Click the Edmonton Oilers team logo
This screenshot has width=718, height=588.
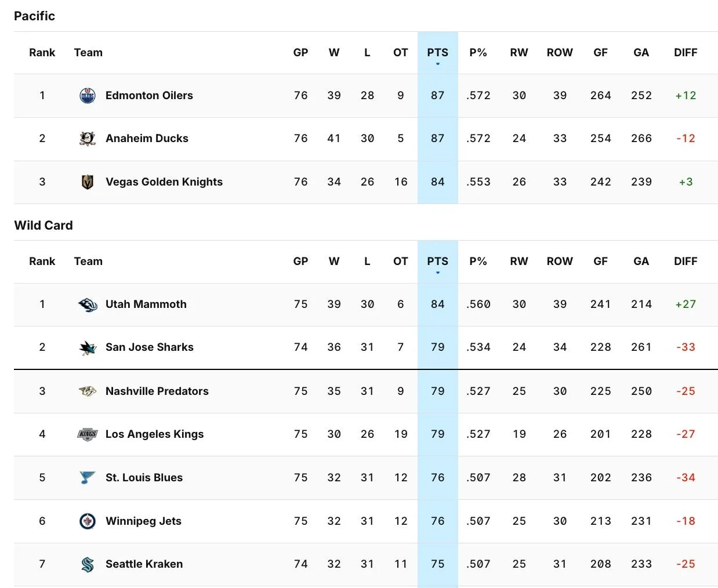pyautogui.click(x=88, y=96)
